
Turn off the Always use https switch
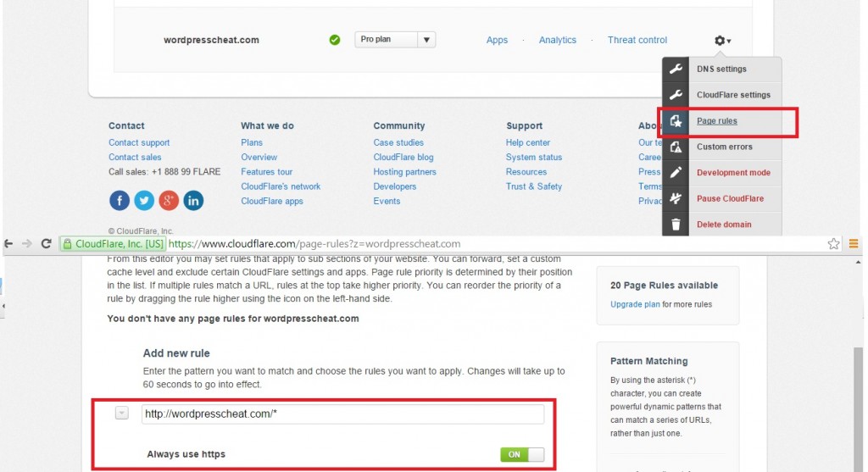tap(522, 454)
